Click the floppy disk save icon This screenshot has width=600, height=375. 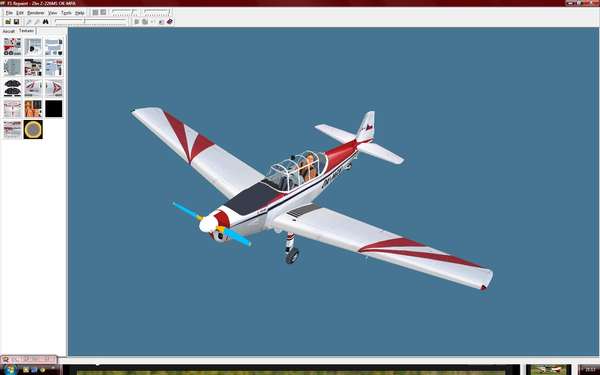coord(16,22)
